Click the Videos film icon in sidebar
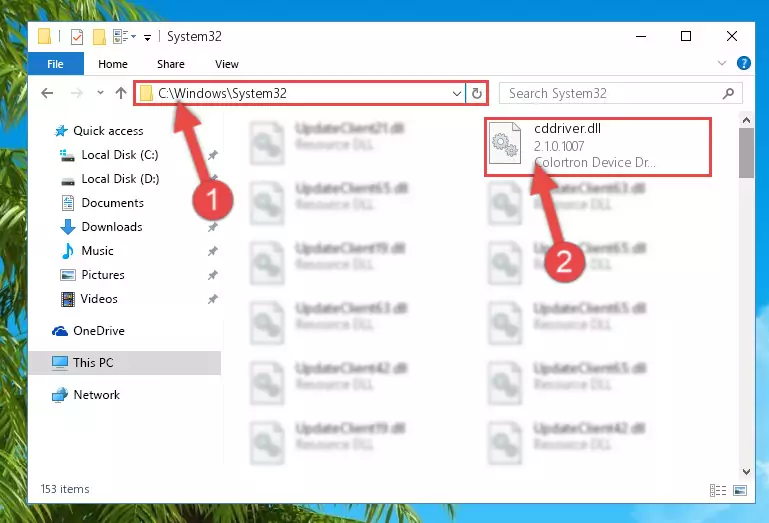 point(68,299)
